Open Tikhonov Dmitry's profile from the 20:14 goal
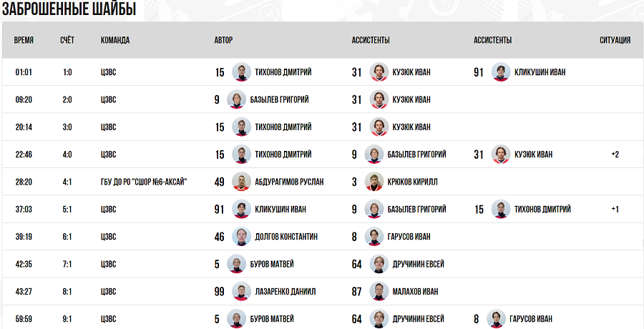644x329 pixels. coord(283,127)
